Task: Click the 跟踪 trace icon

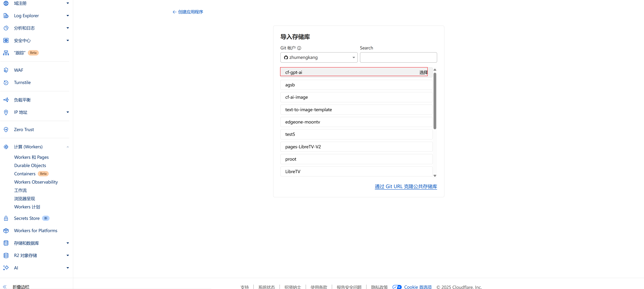Action: tap(6, 53)
